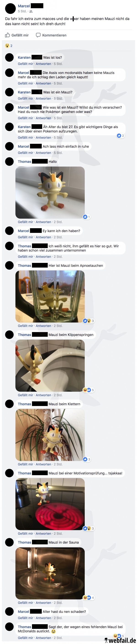
Task: Click Antworten under 'Was ist ein Mauzi?'
Action: coord(43,99)
